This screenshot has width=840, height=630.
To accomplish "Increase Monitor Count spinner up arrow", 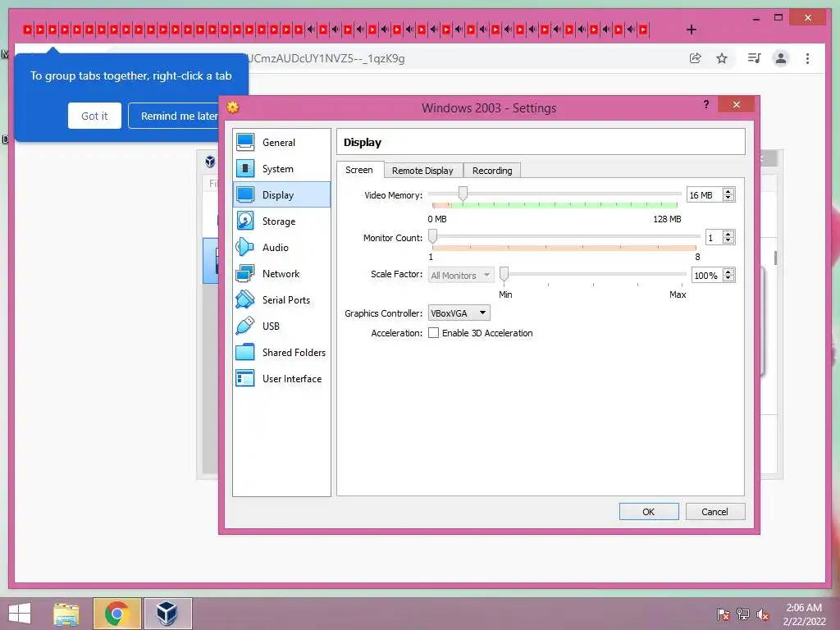I will pos(728,234).
